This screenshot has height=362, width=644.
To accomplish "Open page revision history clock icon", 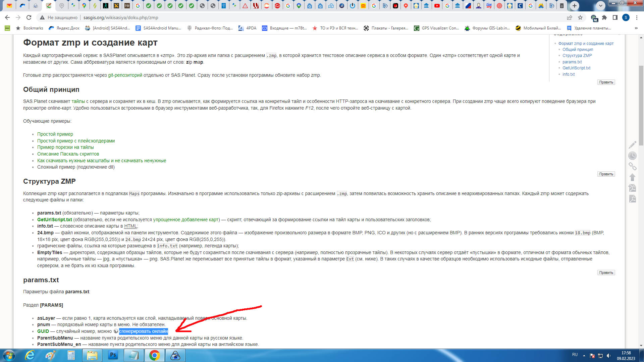I will [x=632, y=156].
